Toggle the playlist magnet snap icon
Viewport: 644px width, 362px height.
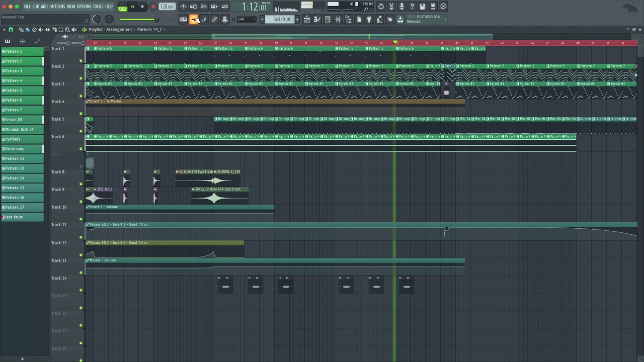11,30
